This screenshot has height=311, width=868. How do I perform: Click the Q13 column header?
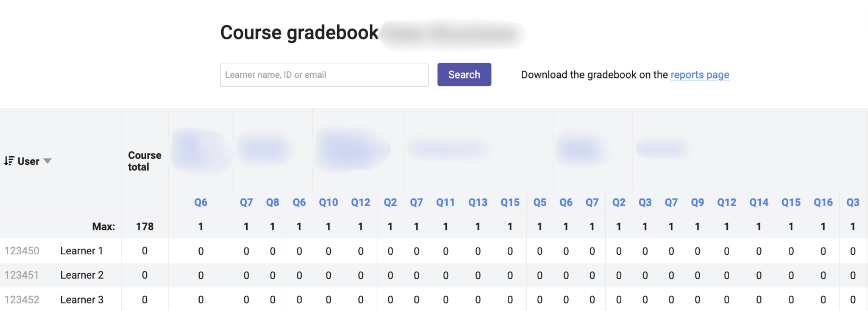pyautogui.click(x=477, y=203)
